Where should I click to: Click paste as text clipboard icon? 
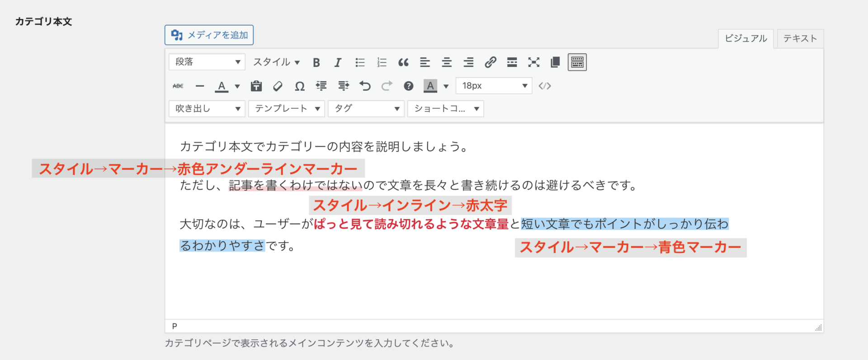coord(256,86)
